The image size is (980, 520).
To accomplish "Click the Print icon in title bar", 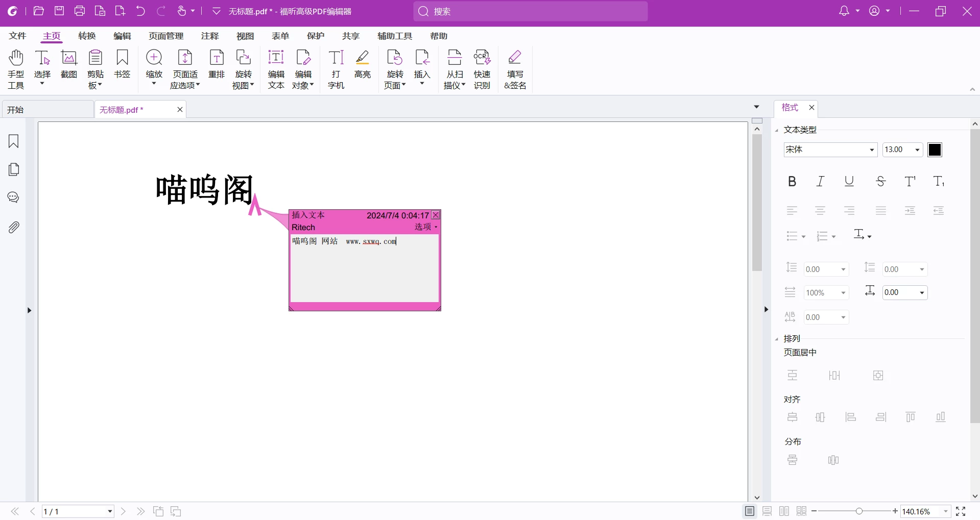I will click(x=80, y=11).
